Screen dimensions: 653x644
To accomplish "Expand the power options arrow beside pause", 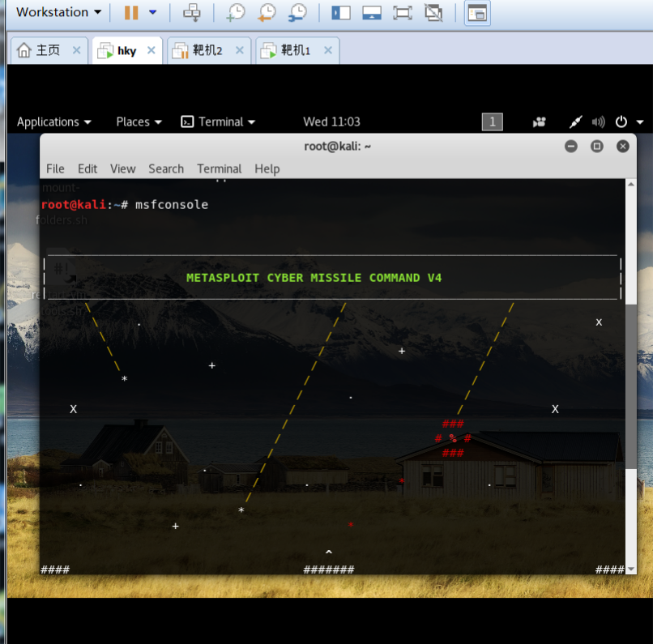I will [x=153, y=12].
